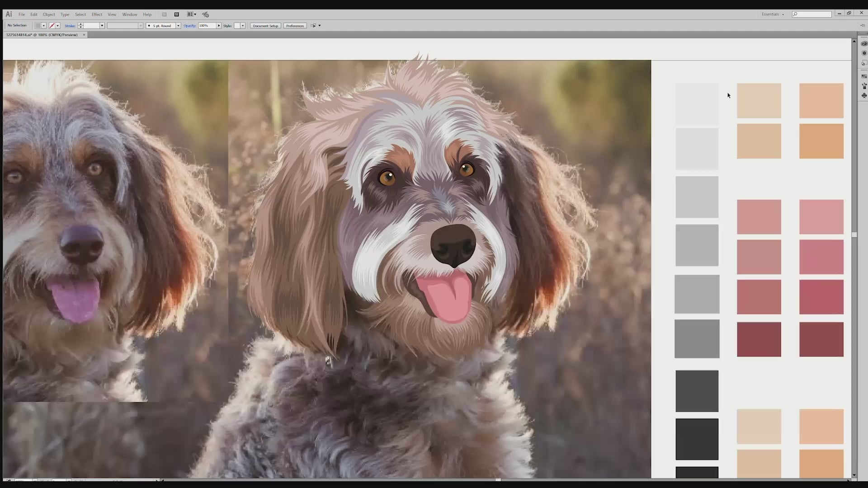Open the Color Guide panel icon
This screenshot has height=488, width=868.
864,53
